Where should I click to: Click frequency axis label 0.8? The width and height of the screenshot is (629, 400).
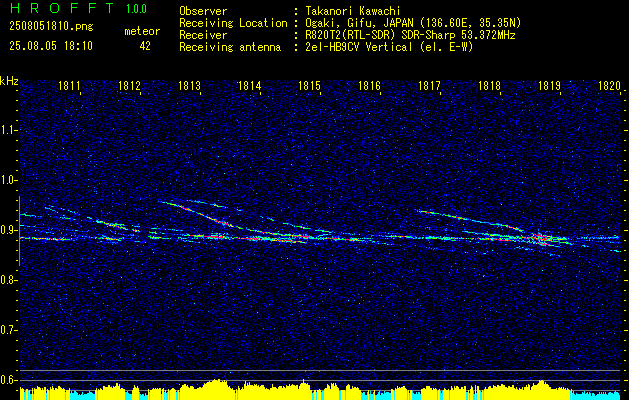tap(8, 280)
